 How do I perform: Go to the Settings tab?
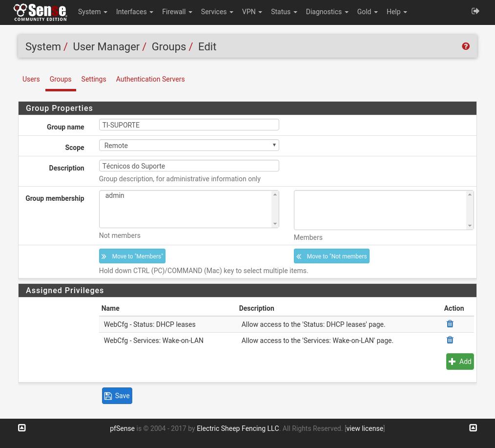click(x=93, y=79)
